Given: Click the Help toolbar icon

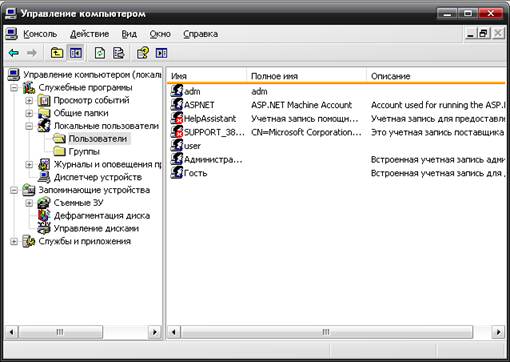Looking at the screenshot, I should coord(143,53).
